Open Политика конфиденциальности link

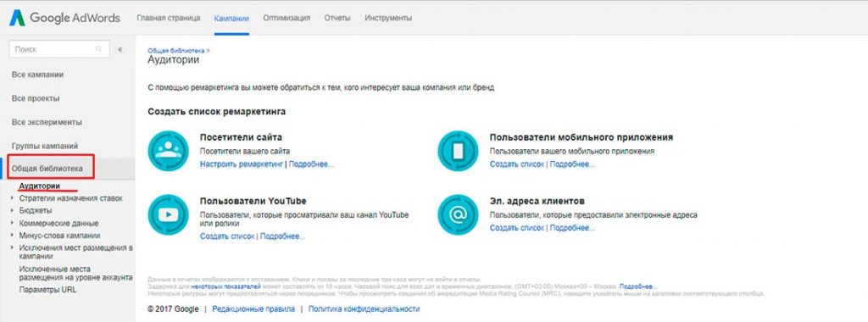click(364, 309)
